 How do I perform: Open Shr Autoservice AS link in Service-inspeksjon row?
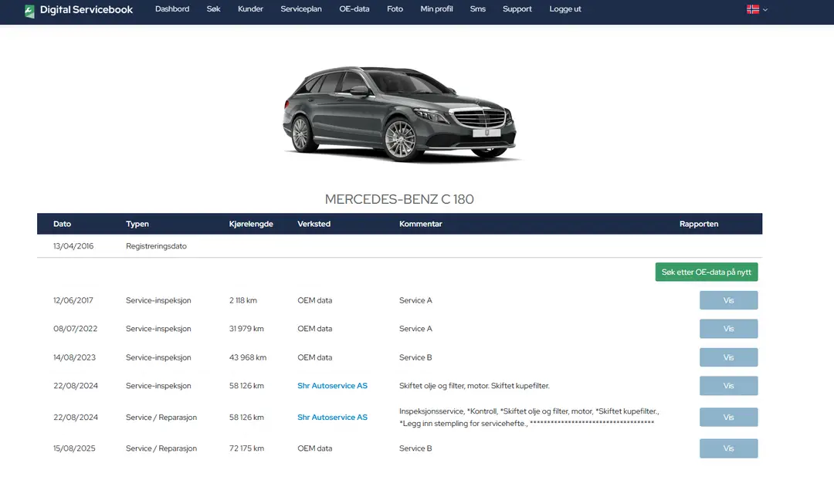point(332,385)
